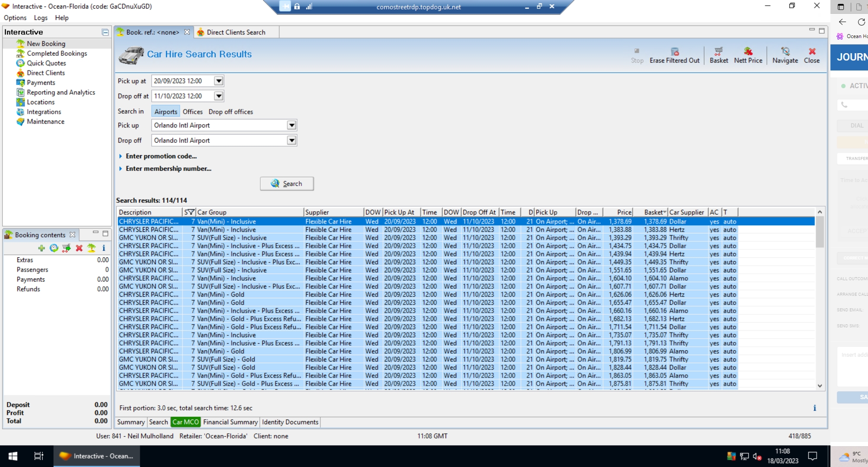Click the Nett Price icon
868x467 pixels.
click(748, 55)
